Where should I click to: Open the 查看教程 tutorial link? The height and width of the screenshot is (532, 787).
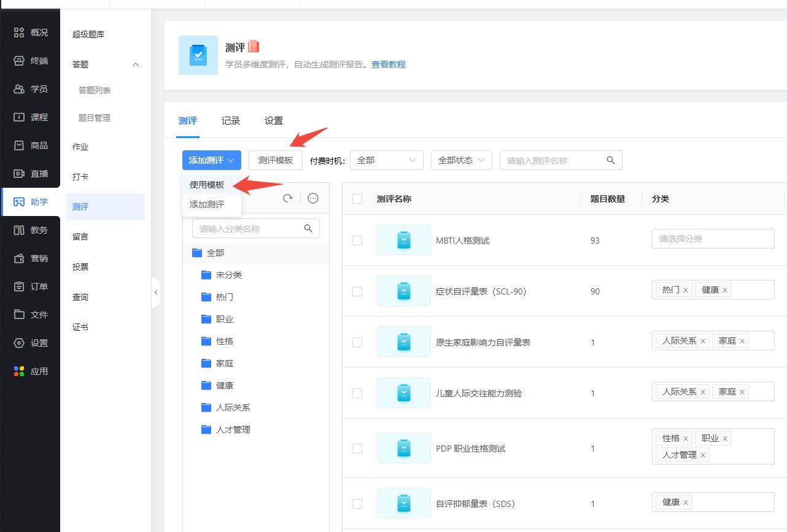tap(388, 64)
